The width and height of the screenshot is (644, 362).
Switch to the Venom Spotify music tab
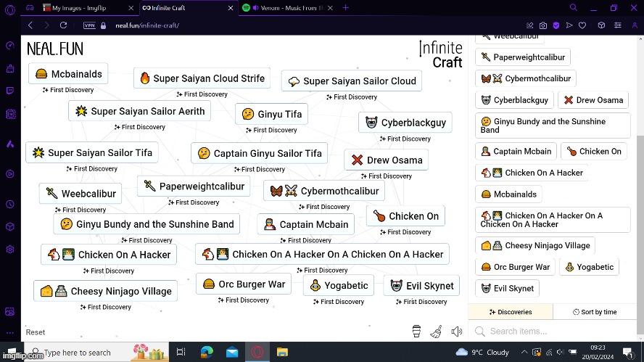coord(287,8)
